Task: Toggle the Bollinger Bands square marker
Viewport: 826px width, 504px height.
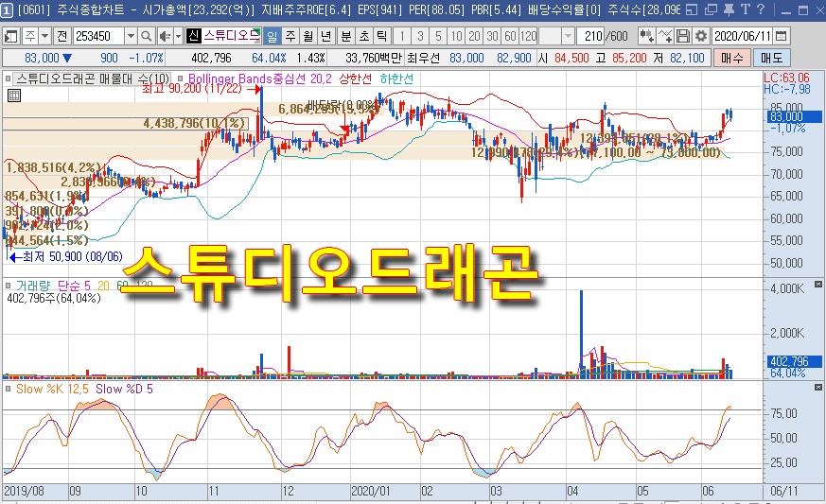Action: [x=180, y=79]
